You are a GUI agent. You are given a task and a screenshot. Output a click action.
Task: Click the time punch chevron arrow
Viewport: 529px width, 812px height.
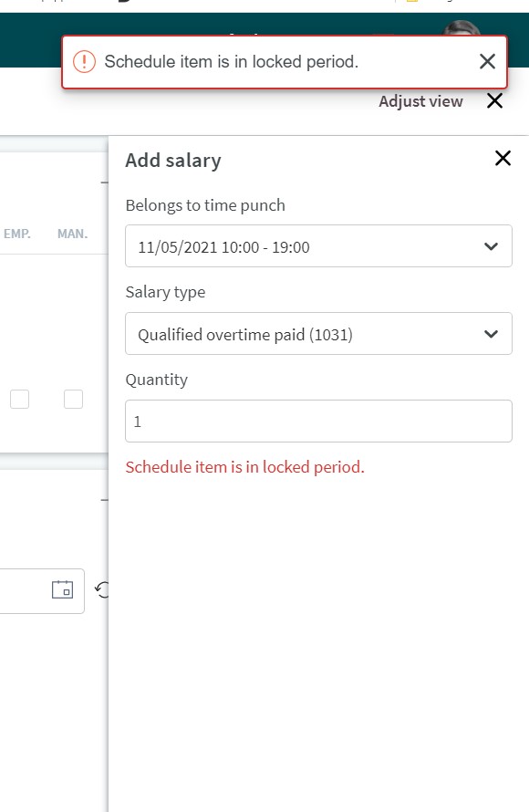click(x=491, y=246)
